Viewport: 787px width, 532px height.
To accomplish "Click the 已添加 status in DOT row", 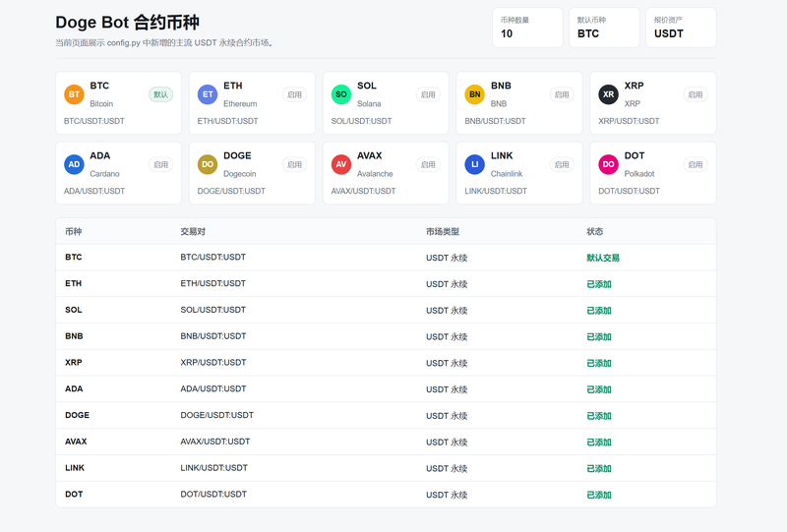I will click(599, 495).
